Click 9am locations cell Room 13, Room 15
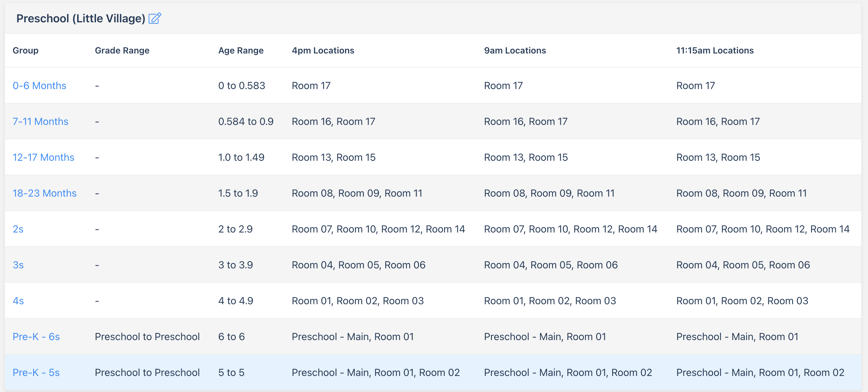Viewport: 868px width, 392px height. [x=526, y=157]
